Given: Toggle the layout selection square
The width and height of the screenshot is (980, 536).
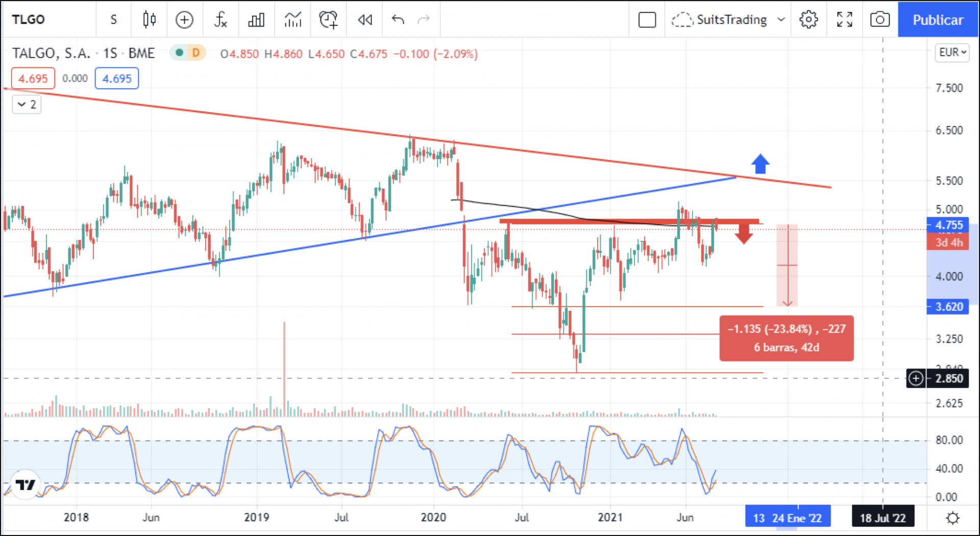Looking at the screenshot, I should point(647,20).
